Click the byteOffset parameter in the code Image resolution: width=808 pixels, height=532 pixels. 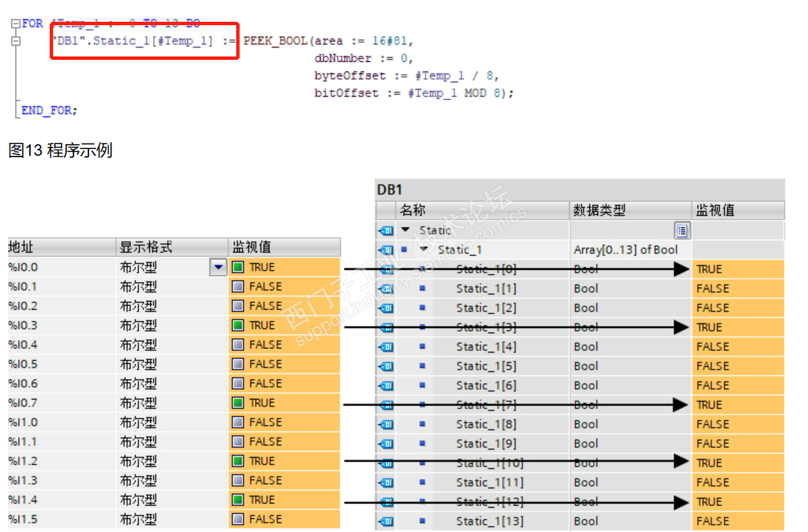[x=350, y=76]
